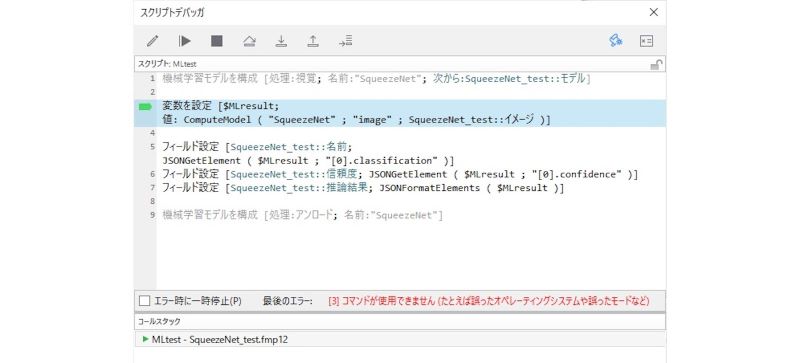
Task: Select line 7 推論結果 field step
Action: pyautogui.click(x=363, y=188)
